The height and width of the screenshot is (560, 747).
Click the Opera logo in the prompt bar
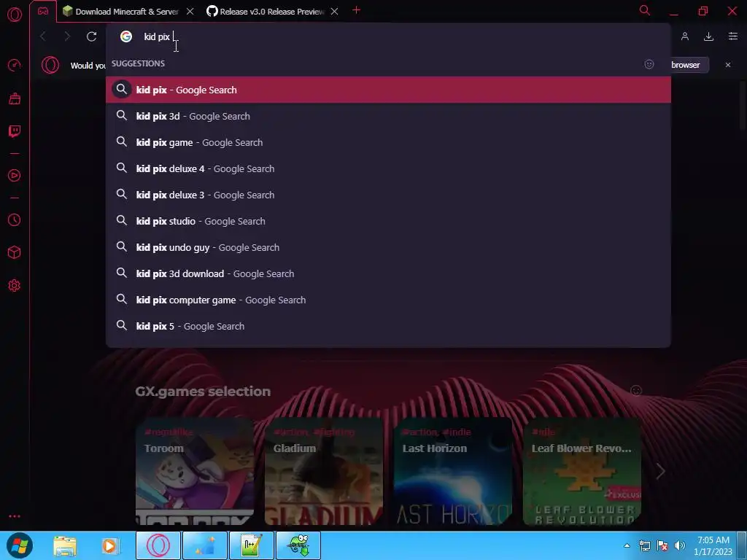pyautogui.click(x=50, y=65)
